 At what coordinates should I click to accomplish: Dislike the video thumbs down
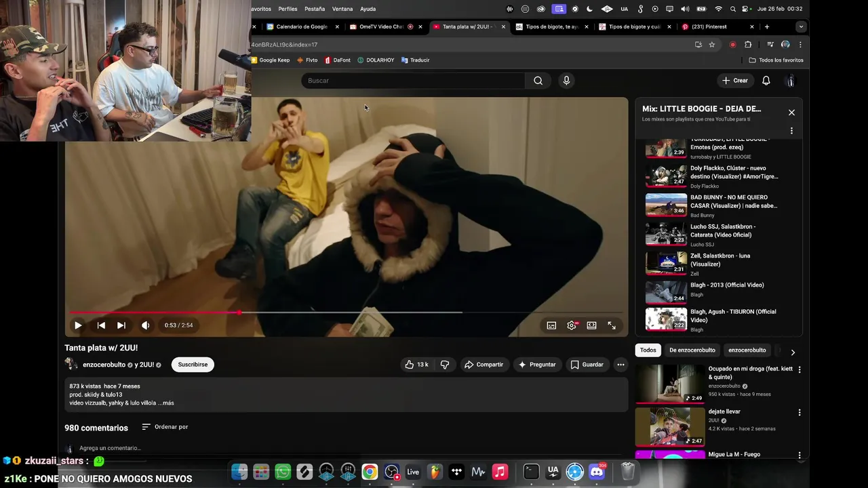pyautogui.click(x=445, y=365)
